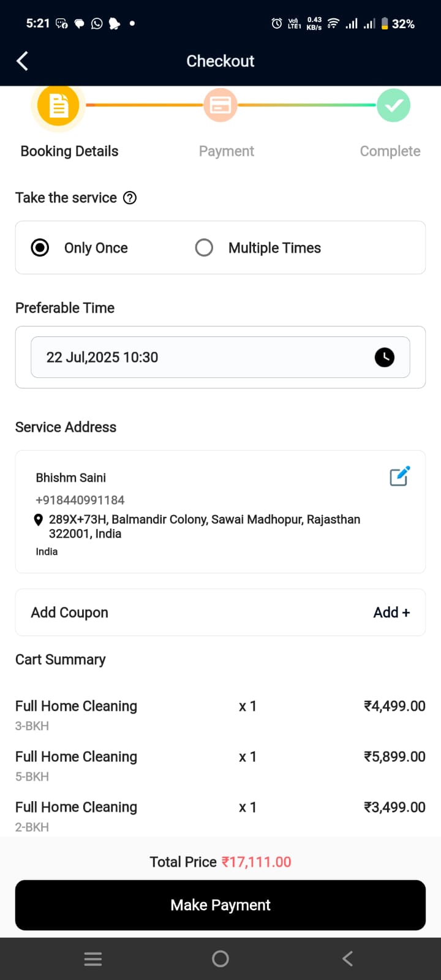Tap the Booking Details document step icon
Image resolution: width=441 pixels, height=980 pixels.
pyautogui.click(x=58, y=105)
